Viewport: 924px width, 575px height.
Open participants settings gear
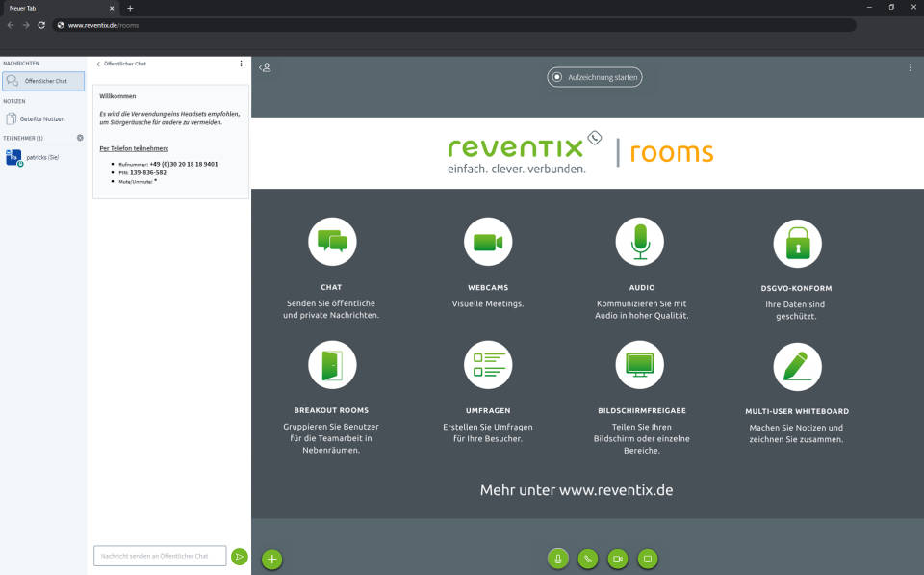(80, 138)
